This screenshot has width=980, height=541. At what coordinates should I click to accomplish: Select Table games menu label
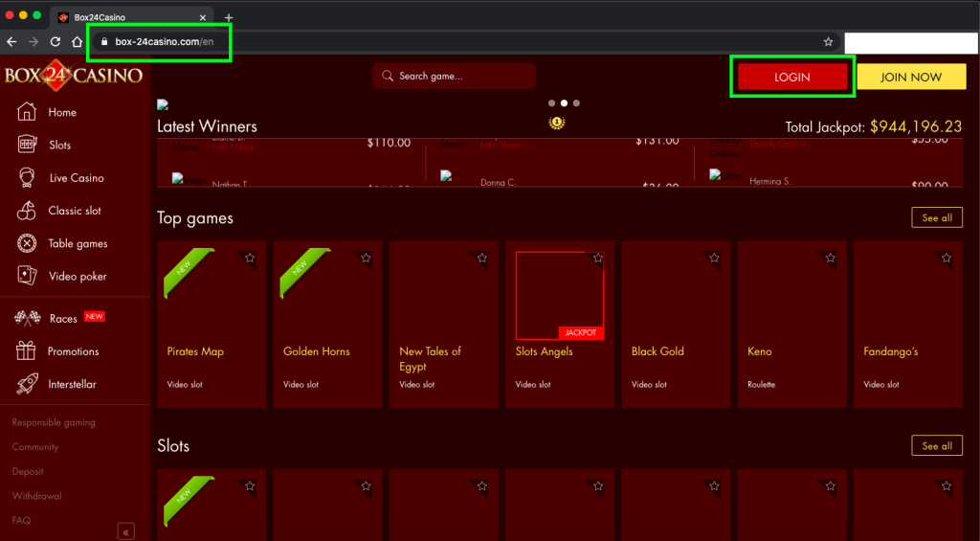click(78, 243)
